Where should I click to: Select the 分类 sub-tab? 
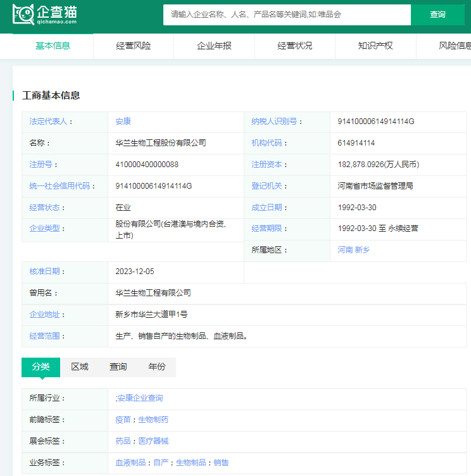tap(41, 367)
